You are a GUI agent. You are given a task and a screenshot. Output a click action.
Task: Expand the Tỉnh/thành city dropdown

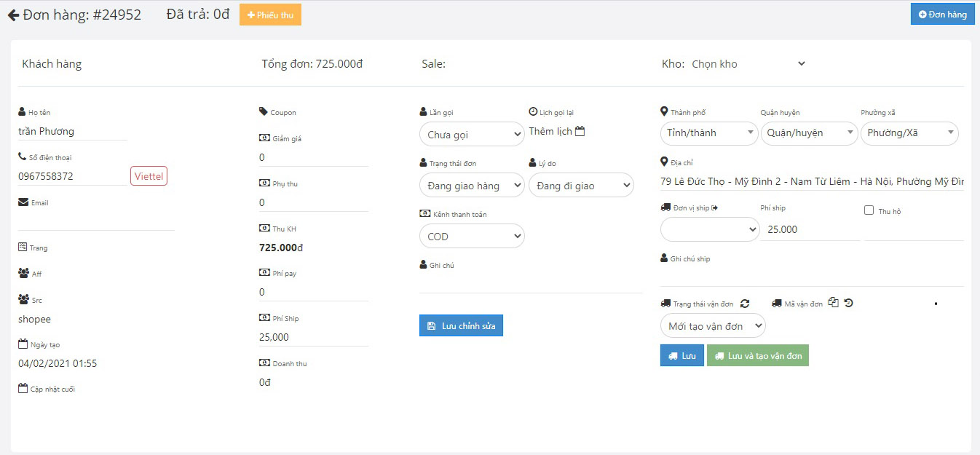point(708,133)
